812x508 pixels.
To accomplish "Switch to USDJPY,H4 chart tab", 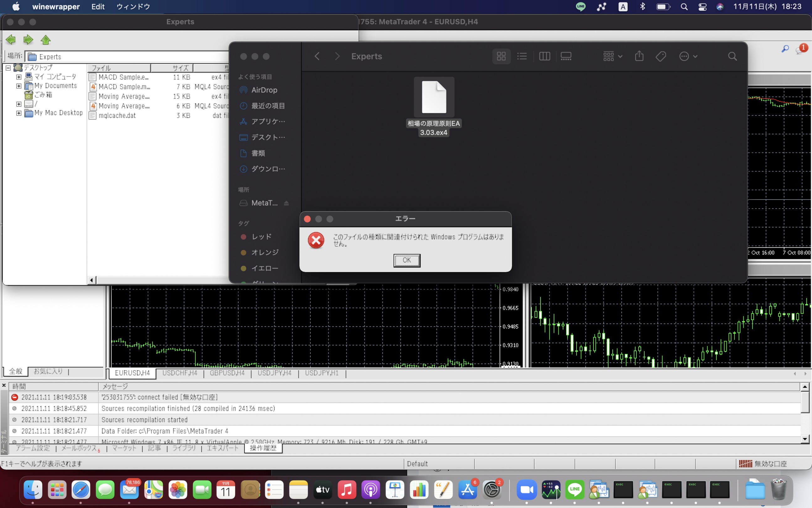I will coord(274,373).
